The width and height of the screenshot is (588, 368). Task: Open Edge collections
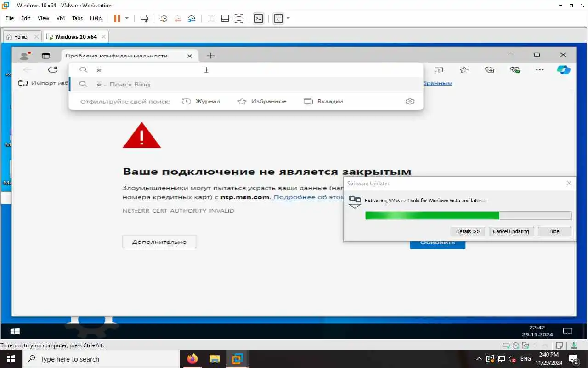pos(490,70)
